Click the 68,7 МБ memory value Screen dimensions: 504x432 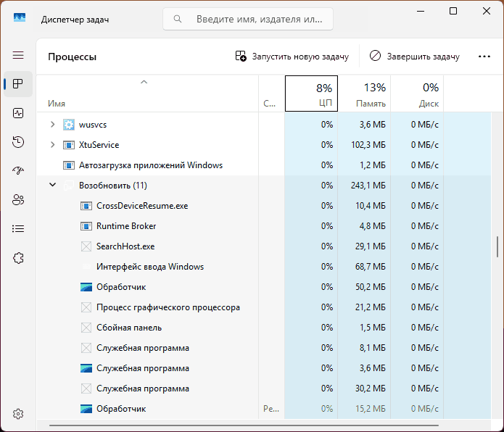point(371,267)
